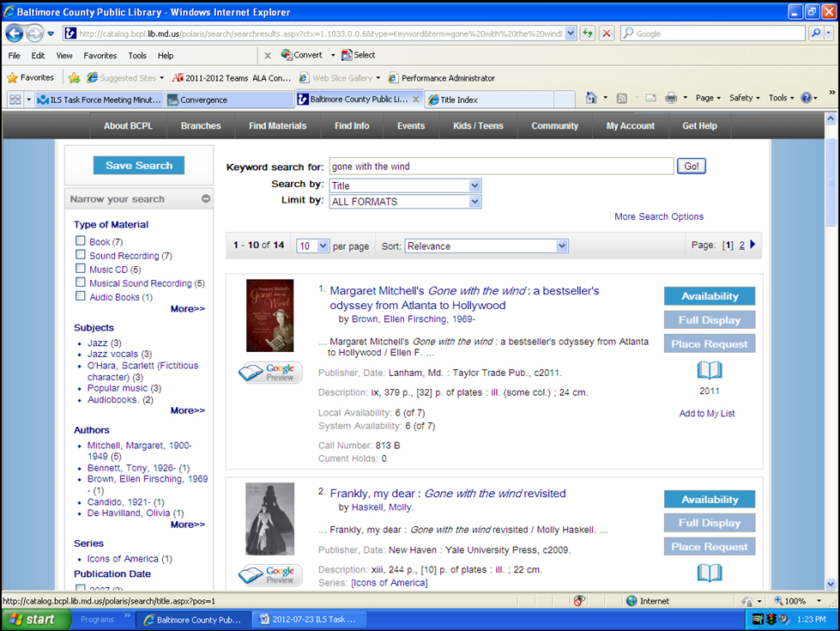The image size is (840, 631).
Task: Open the File menu
Action: tap(14, 55)
